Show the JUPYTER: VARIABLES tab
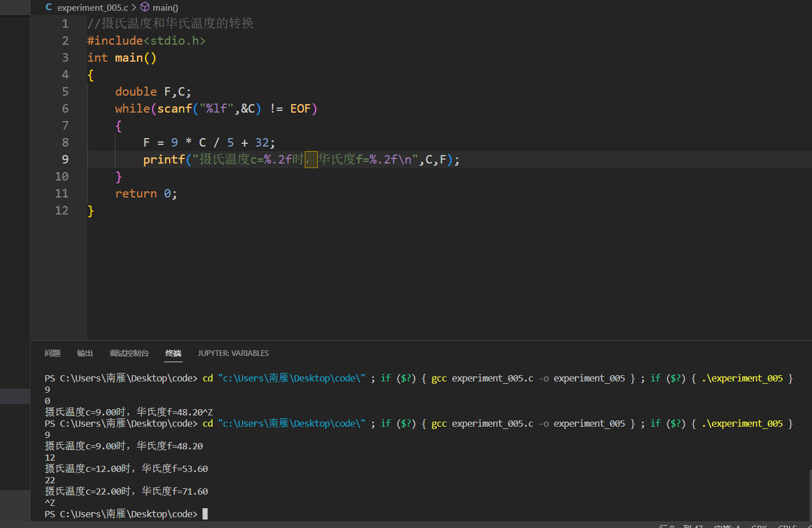Viewport: 812px width, 528px height. (233, 353)
